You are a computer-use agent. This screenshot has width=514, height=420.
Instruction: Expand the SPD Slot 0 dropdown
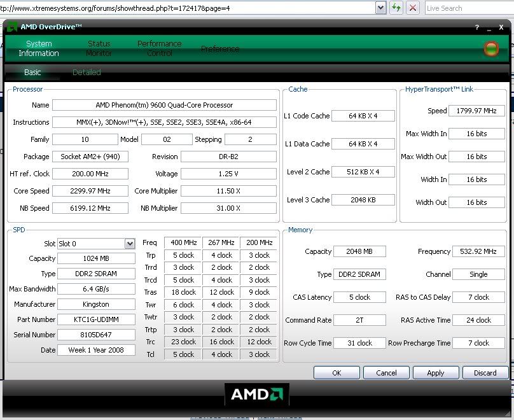pyautogui.click(x=130, y=244)
